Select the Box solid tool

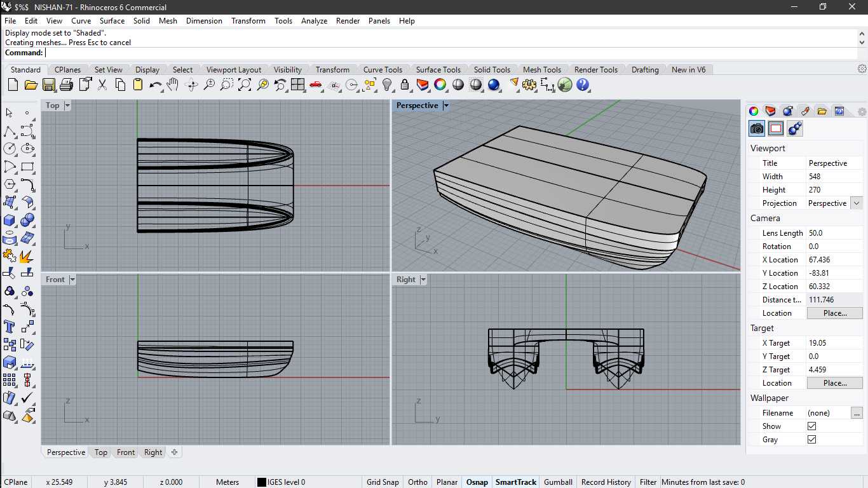point(10,220)
